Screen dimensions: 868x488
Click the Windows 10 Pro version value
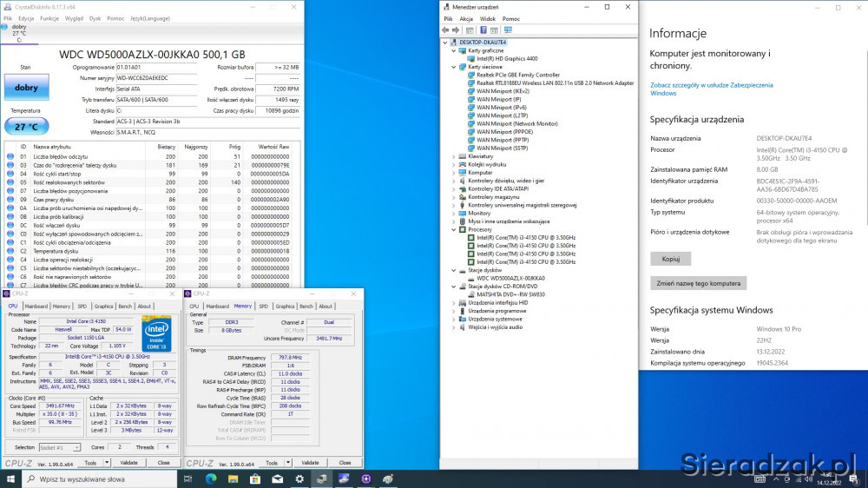point(779,329)
